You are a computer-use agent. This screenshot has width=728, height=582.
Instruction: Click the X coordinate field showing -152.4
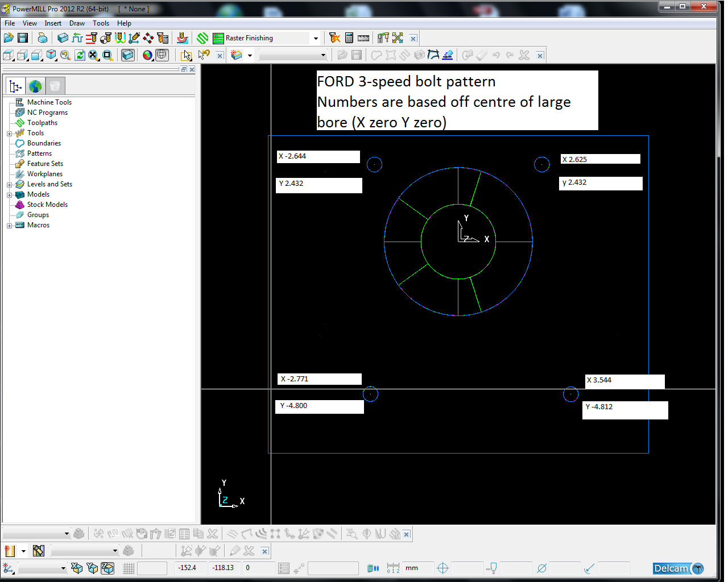tap(188, 568)
